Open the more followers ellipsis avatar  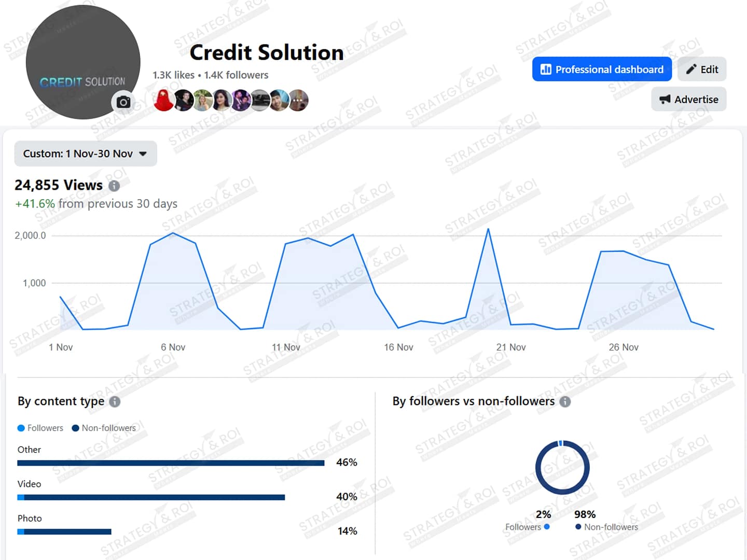pyautogui.click(x=298, y=101)
